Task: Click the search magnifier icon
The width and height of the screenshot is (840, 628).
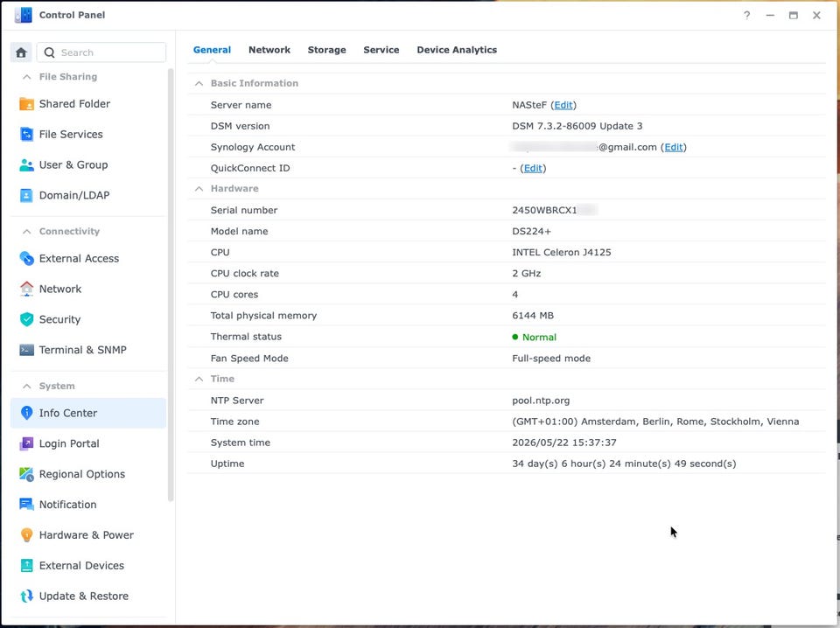Action: click(x=49, y=52)
